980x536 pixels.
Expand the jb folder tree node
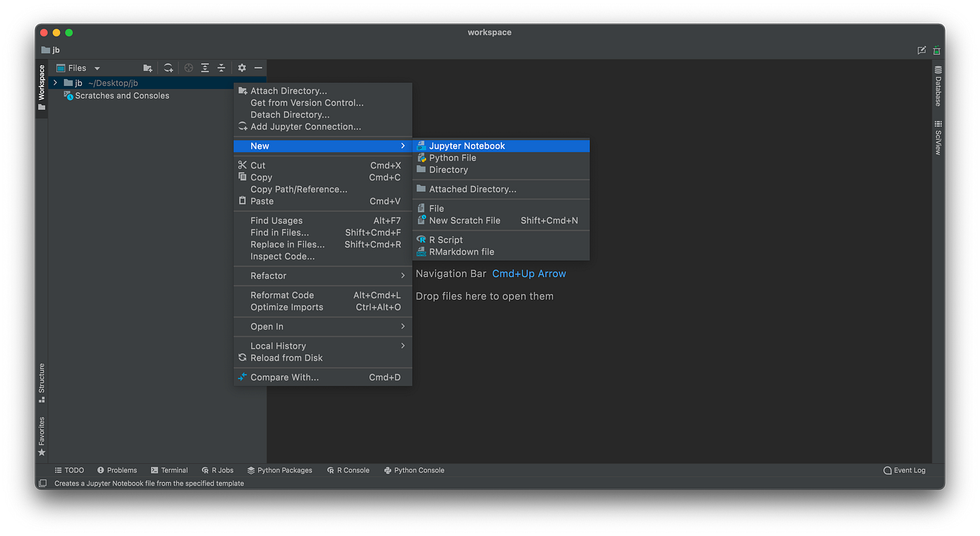click(55, 82)
